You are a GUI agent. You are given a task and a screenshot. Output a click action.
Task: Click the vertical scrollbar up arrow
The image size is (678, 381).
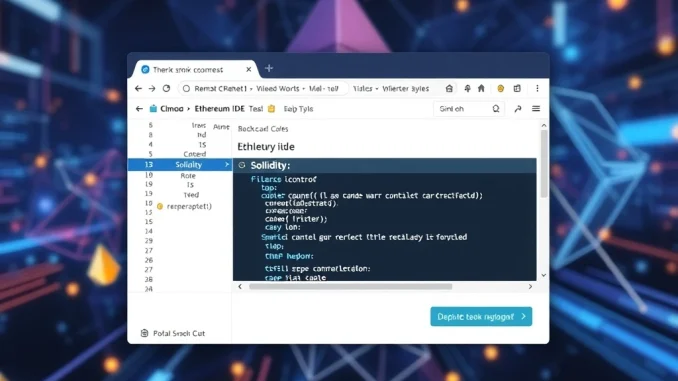pyautogui.click(x=544, y=125)
